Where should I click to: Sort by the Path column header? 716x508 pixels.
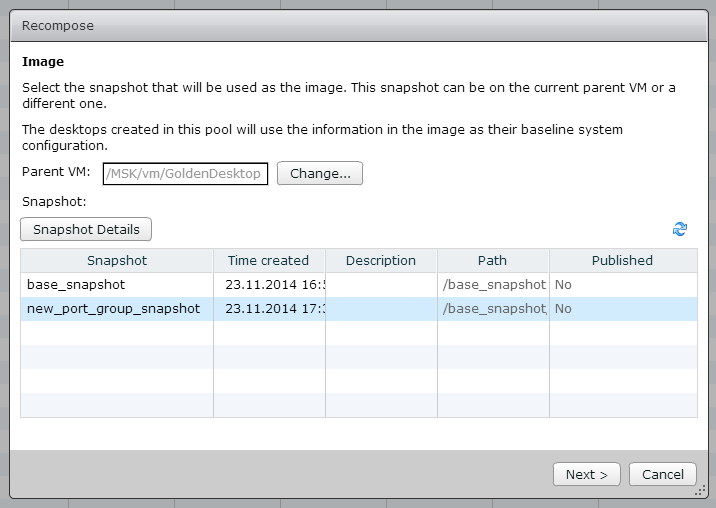point(492,261)
